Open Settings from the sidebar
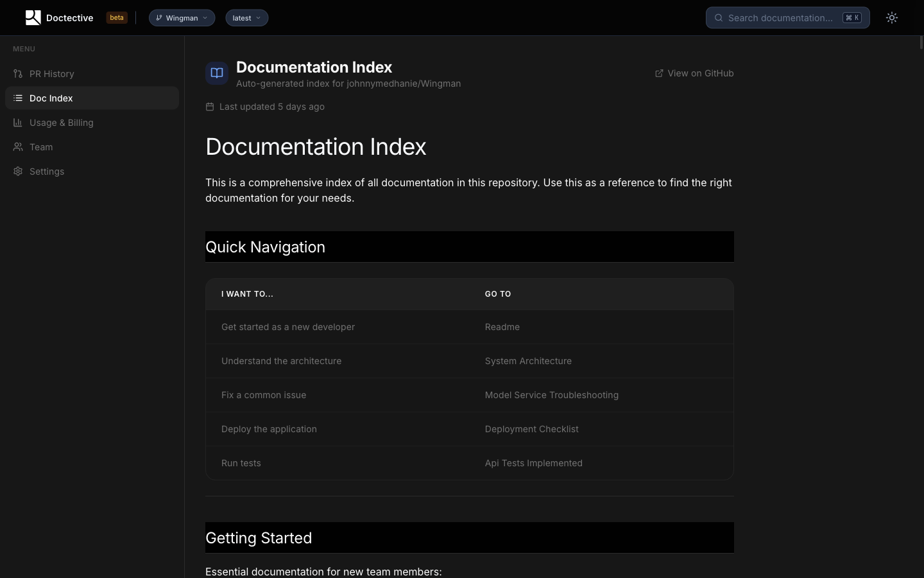Image resolution: width=924 pixels, height=578 pixels. click(x=92, y=171)
